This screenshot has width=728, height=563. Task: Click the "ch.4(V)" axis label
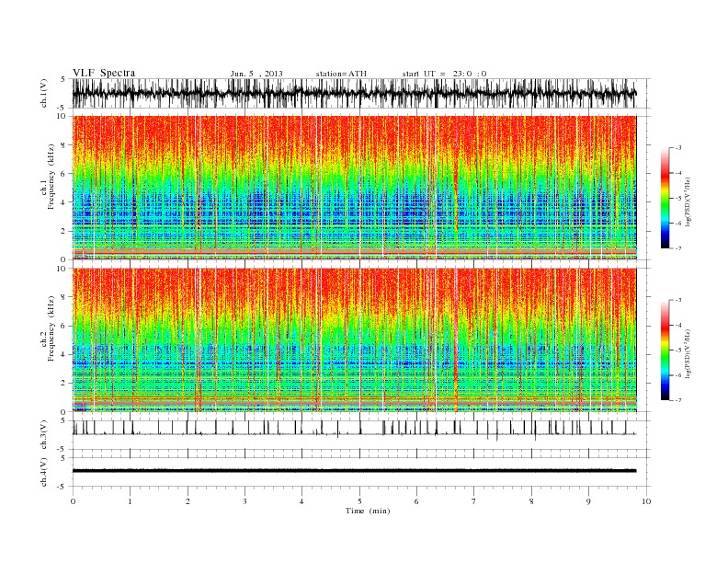coord(43,472)
